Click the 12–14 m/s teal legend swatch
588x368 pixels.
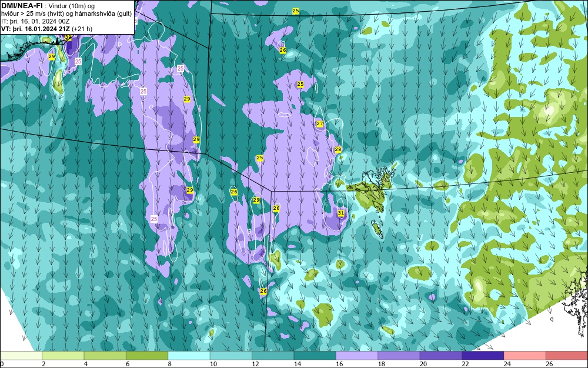(273, 356)
